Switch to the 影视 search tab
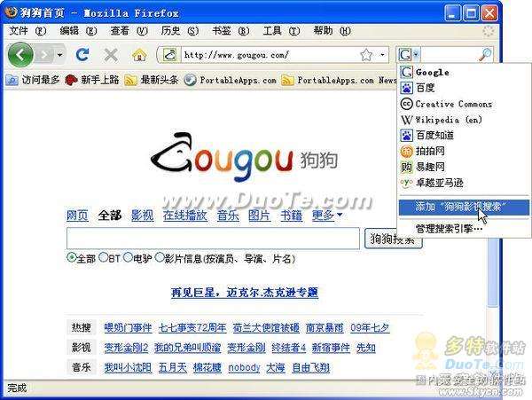532x400 pixels. tap(143, 216)
